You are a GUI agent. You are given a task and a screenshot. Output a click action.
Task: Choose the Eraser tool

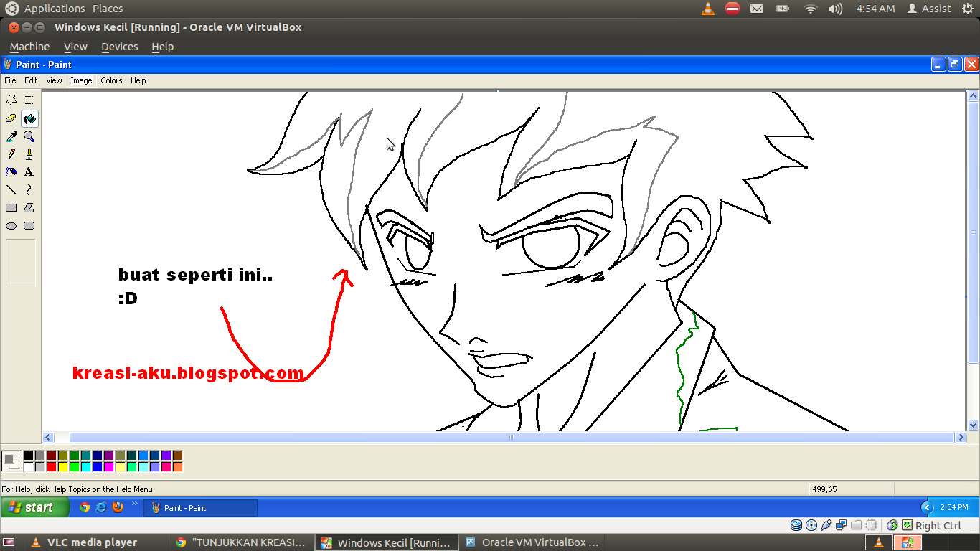click(x=11, y=118)
